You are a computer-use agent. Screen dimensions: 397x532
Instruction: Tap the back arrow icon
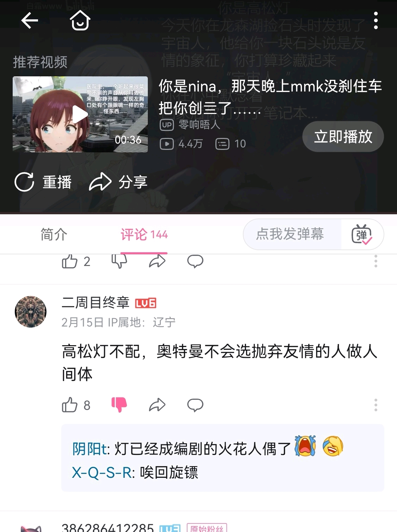(30, 21)
